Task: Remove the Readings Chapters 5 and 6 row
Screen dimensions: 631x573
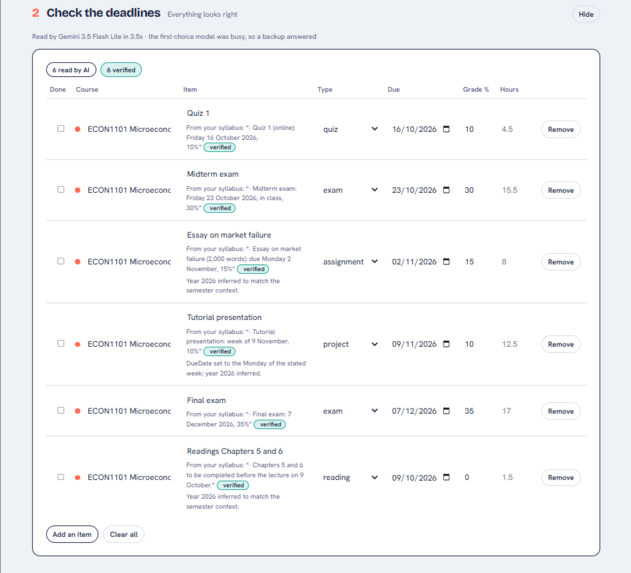Action: [x=561, y=477]
